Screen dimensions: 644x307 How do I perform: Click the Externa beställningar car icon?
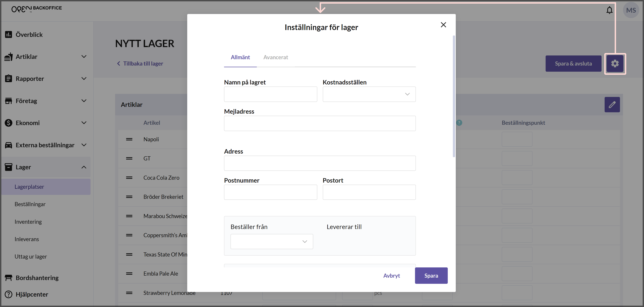point(9,145)
